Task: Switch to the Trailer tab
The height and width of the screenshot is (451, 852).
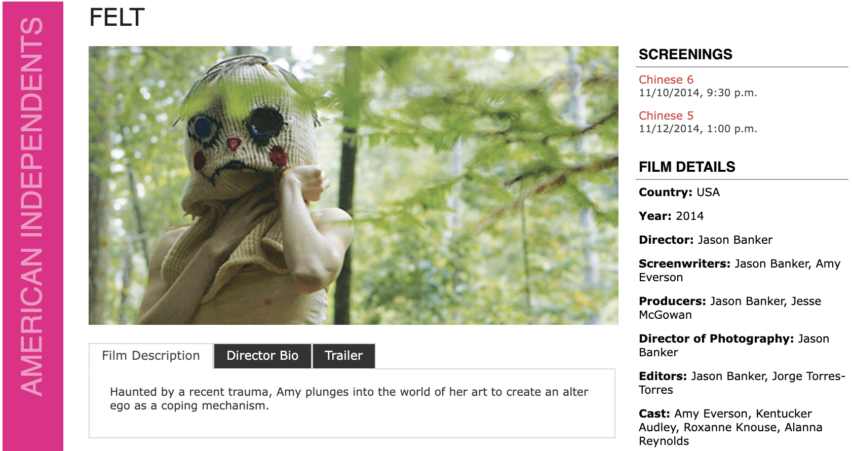Action: tap(344, 356)
